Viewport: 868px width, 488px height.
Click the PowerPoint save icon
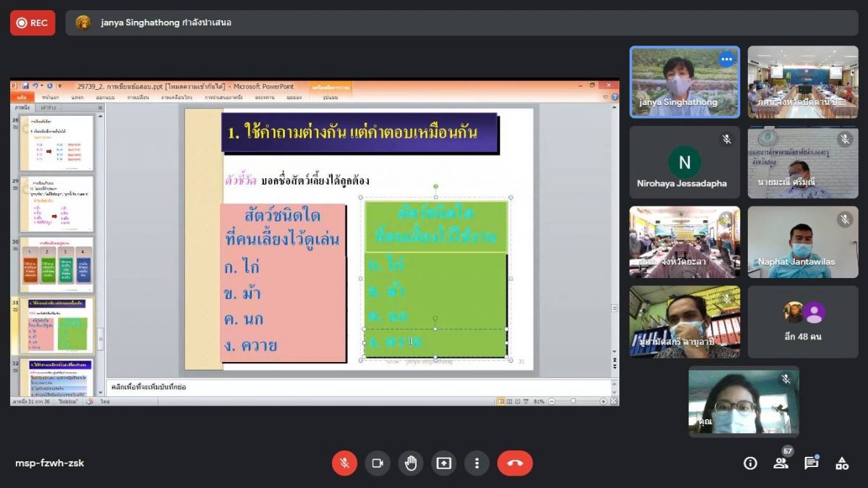pyautogui.click(x=25, y=86)
